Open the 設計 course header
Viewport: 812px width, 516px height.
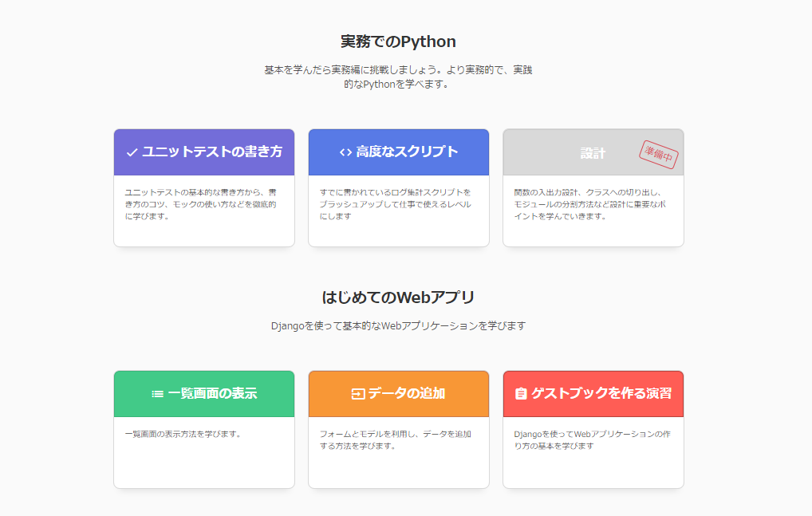pos(593,152)
